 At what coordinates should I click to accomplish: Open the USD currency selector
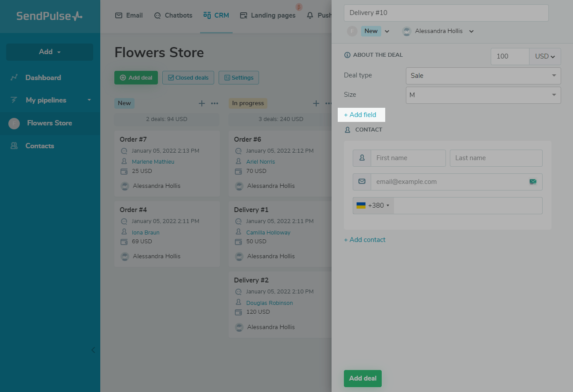click(545, 56)
